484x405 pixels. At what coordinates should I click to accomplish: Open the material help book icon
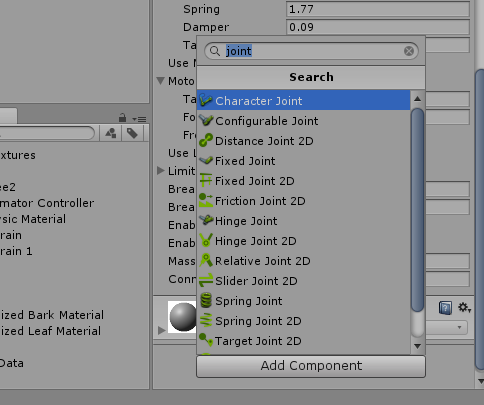coord(445,308)
